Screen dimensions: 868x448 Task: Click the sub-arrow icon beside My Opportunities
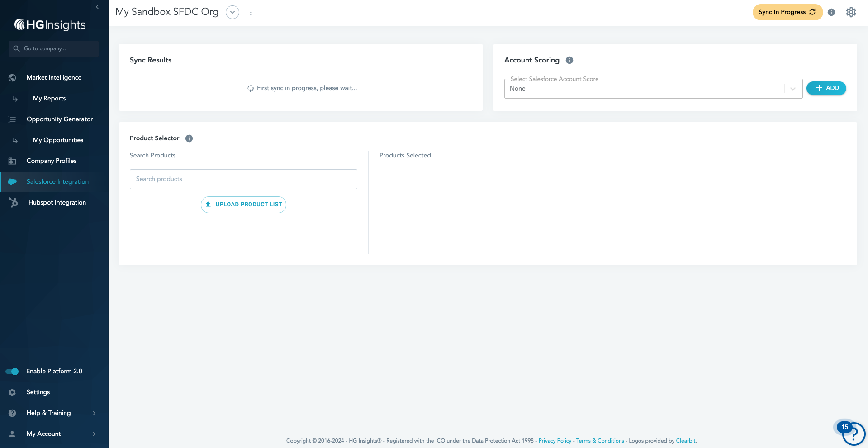click(x=15, y=140)
